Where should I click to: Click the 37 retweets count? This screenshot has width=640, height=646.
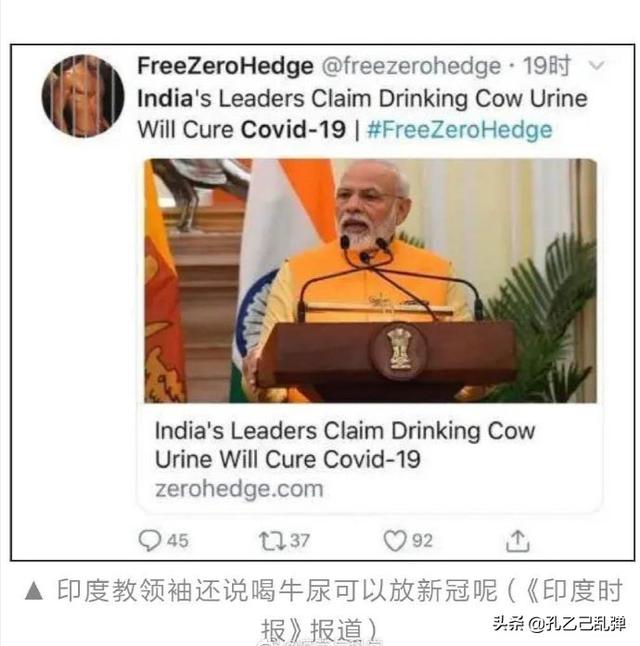coord(300,541)
